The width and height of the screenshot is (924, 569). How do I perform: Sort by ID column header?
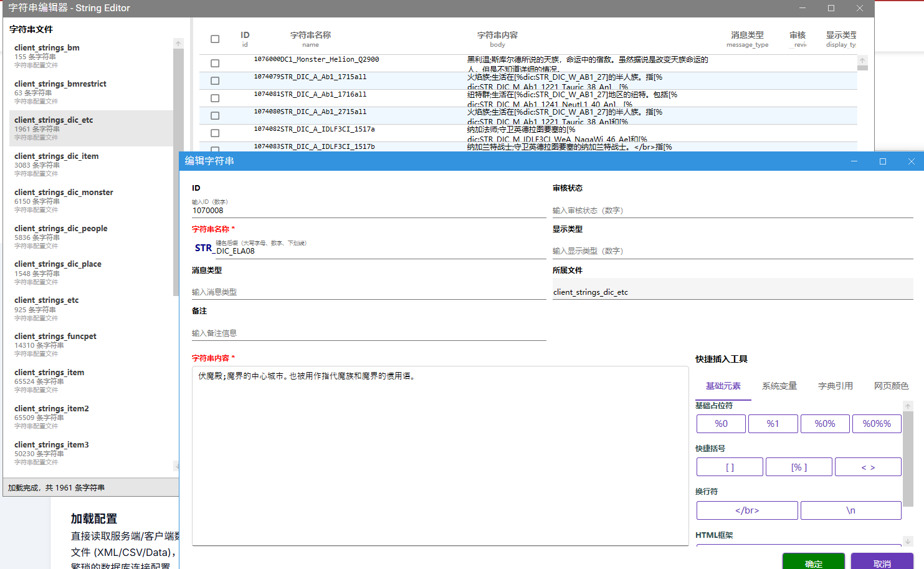(245, 39)
